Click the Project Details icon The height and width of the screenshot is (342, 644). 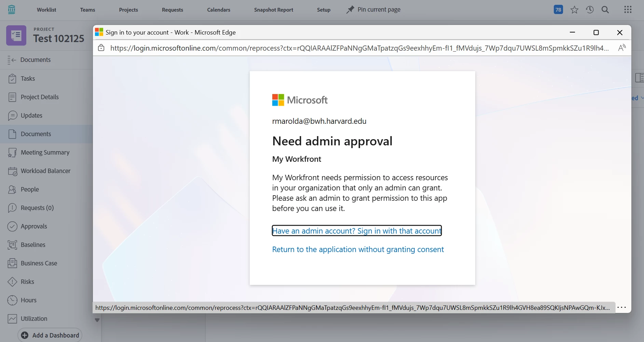[12, 97]
